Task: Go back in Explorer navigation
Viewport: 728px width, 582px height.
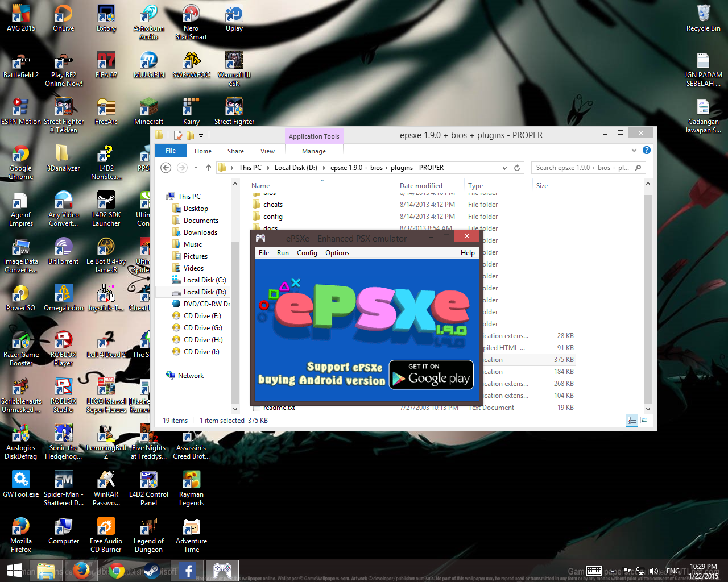Action: (x=166, y=168)
